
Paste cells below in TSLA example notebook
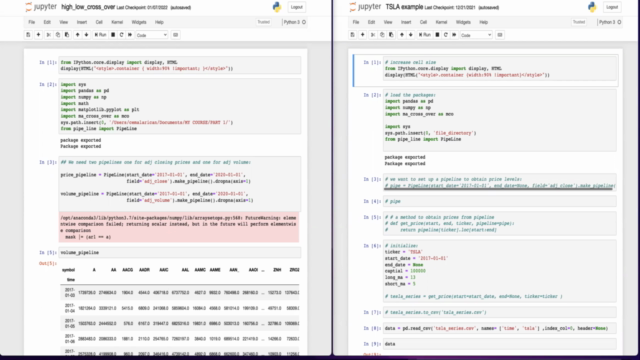point(391,35)
